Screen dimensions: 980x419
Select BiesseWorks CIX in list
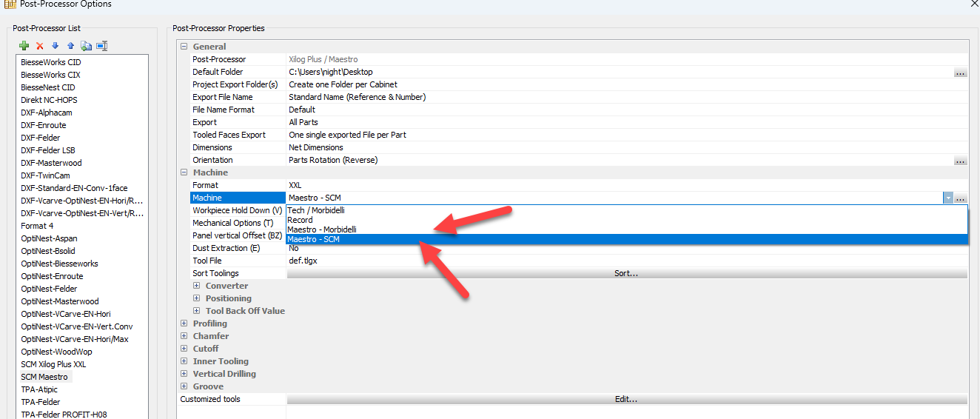(51, 75)
